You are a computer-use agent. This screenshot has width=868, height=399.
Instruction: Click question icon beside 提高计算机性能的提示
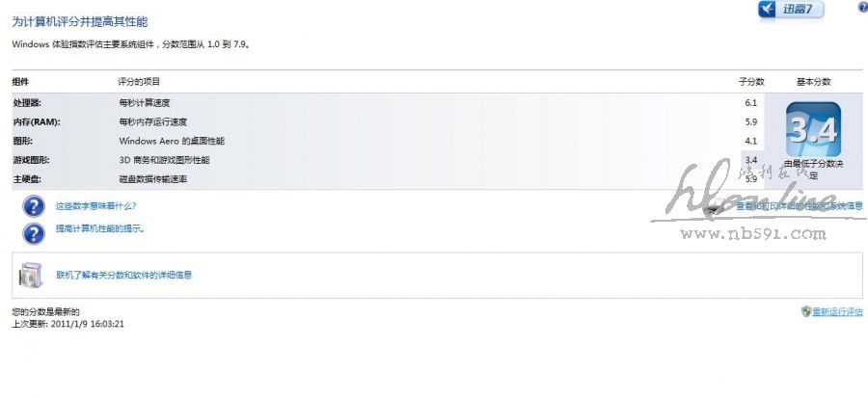[34, 232]
